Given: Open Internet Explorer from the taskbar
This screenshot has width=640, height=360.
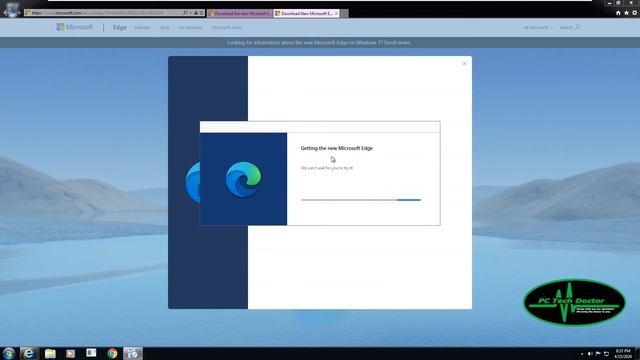Looking at the screenshot, I should [29, 353].
